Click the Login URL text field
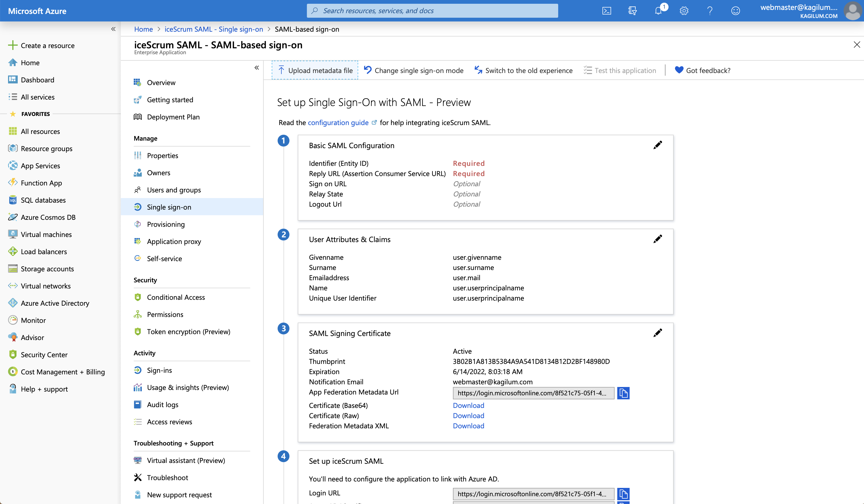 tap(533, 494)
